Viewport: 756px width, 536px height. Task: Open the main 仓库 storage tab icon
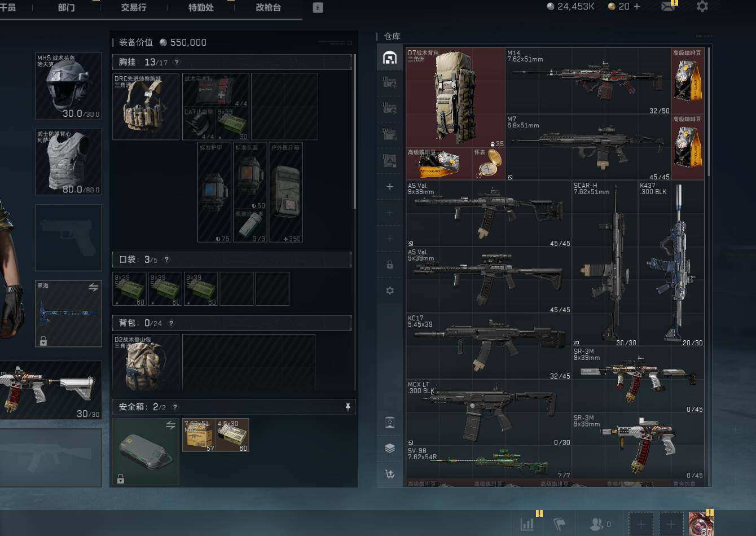click(389, 57)
